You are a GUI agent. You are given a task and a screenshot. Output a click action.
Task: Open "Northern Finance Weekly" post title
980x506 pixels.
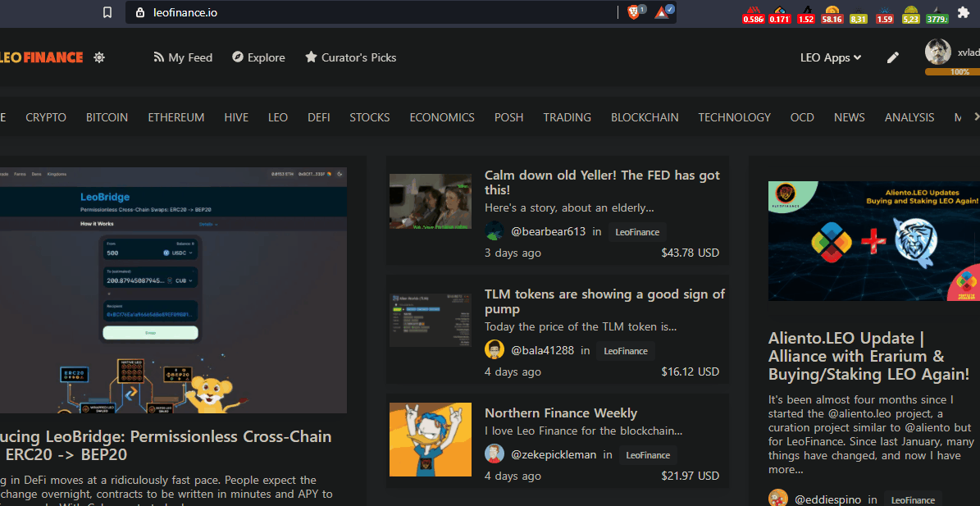pos(561,413)
